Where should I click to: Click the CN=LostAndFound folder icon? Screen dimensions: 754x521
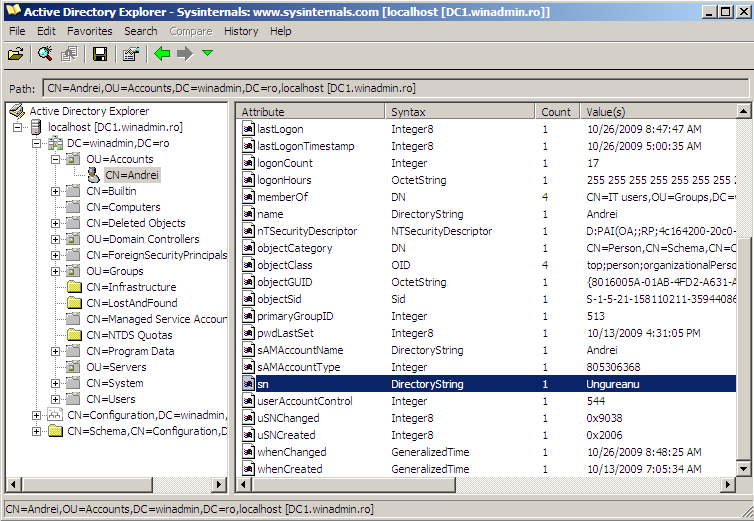pyautogui.click(x=74, y=303)
